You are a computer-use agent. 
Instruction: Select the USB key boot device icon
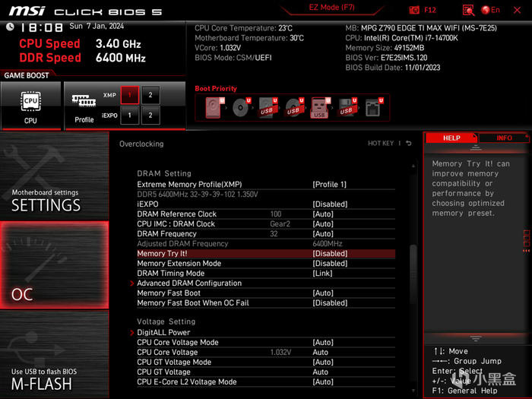[320, 108]
